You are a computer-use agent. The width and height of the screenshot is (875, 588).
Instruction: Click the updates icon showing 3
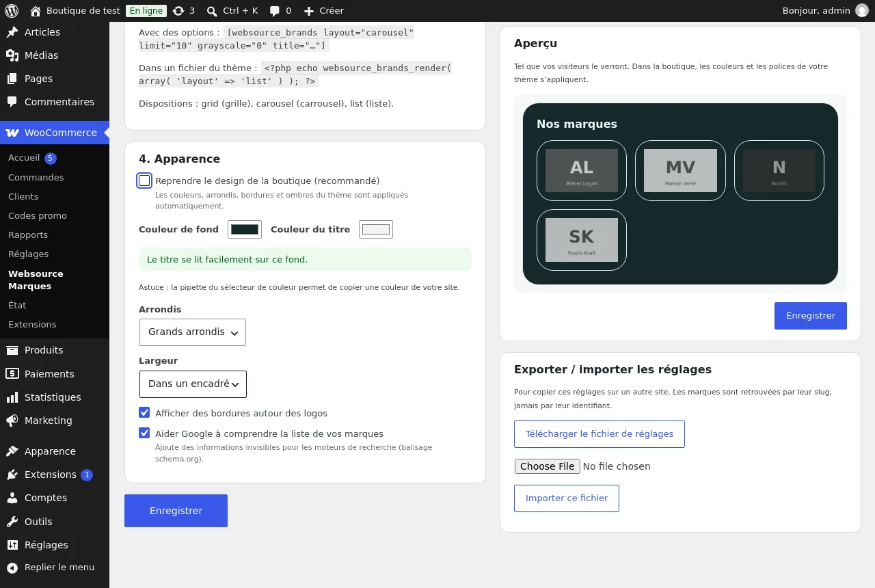coord(178,11)
